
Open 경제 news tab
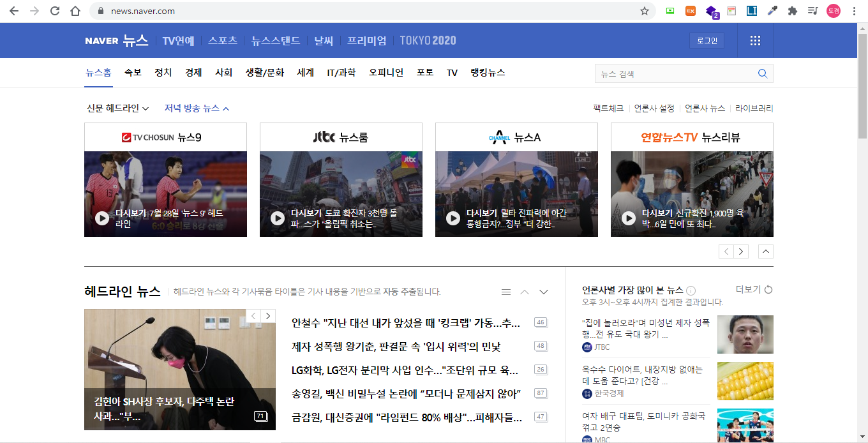(193, 73)
